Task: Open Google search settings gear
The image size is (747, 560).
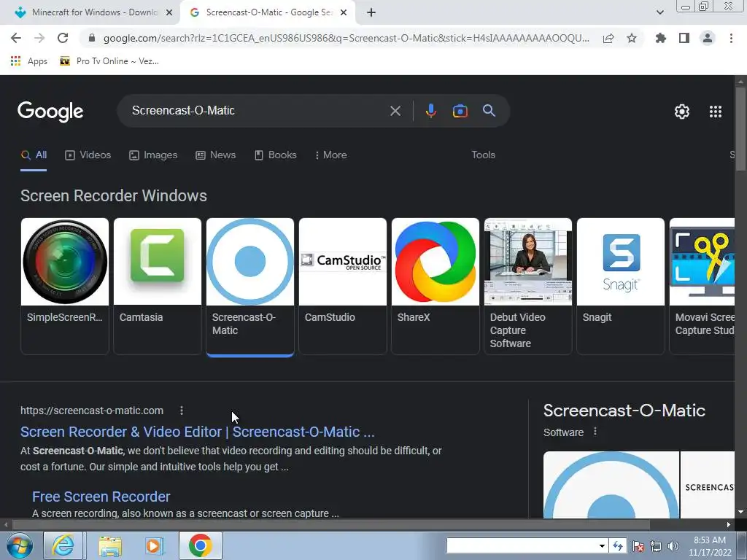Action: [682, 112]
